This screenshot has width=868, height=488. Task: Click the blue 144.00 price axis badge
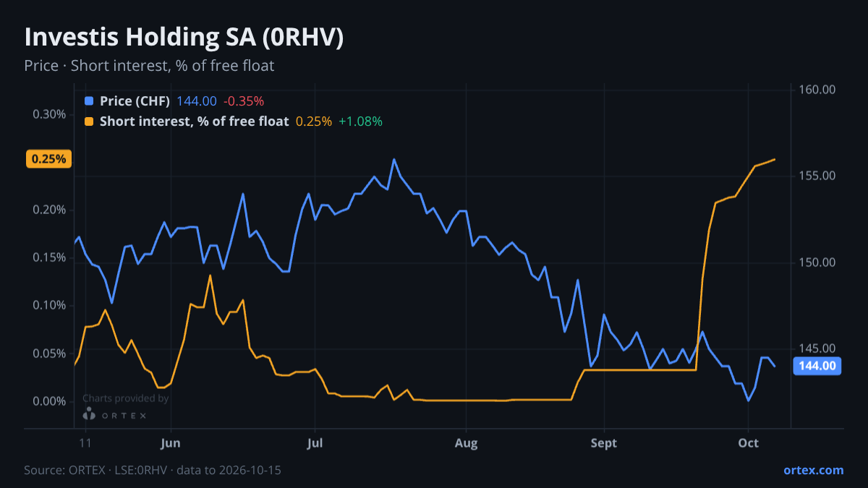[x=817, y=366]
